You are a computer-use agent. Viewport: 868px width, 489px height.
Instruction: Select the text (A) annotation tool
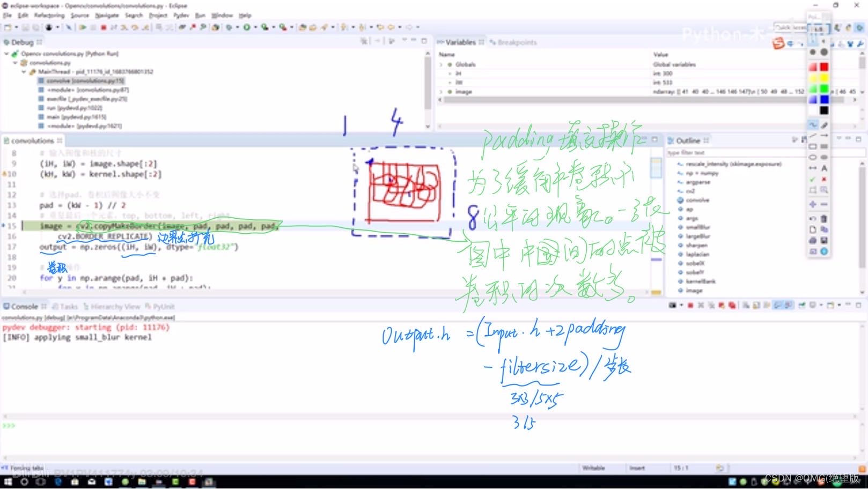pyautogui.click(x=824, y=167)
